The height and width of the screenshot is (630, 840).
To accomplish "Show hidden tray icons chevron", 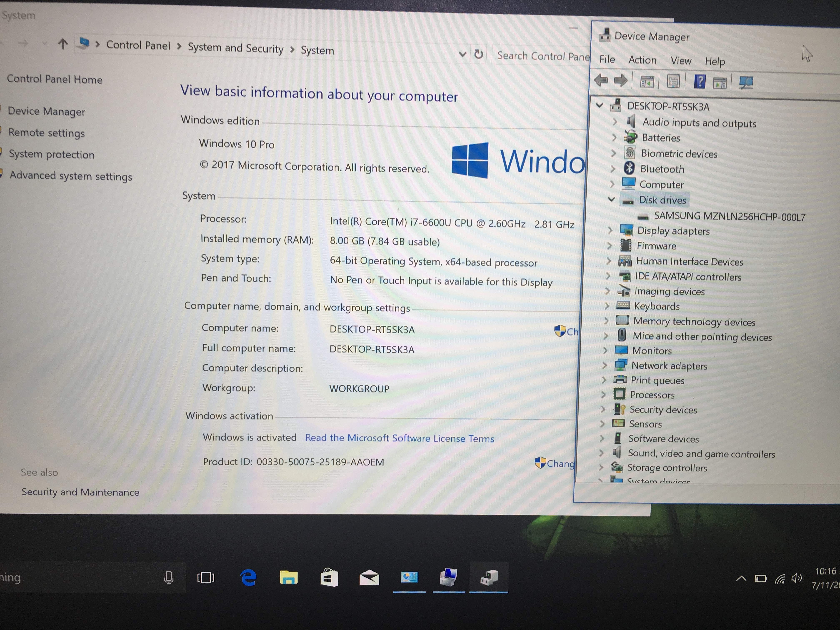I will pyautogui.click(x=741, y=579).
